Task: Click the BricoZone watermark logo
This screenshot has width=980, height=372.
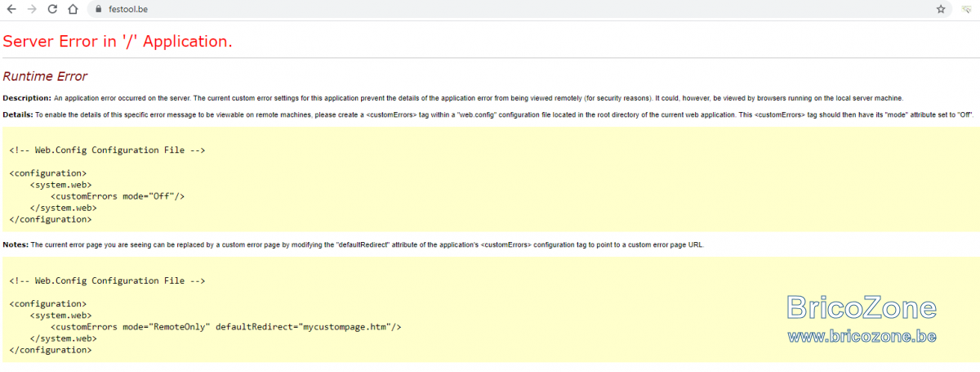Action: click(862, 308)
